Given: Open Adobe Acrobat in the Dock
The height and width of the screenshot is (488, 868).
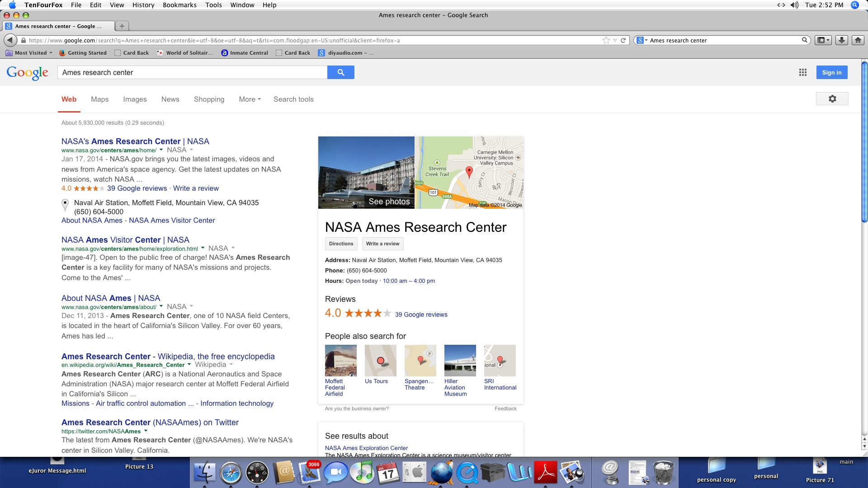Looking at the screenshot, I should pyautogui.click(x=546, y=473).
